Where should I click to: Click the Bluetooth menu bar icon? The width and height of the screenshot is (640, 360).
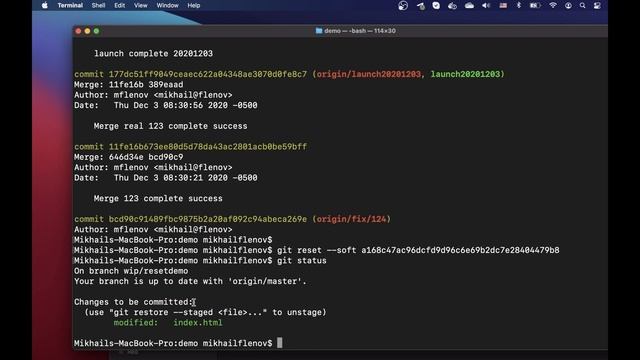pyautogui.click(x=519, y=5)
